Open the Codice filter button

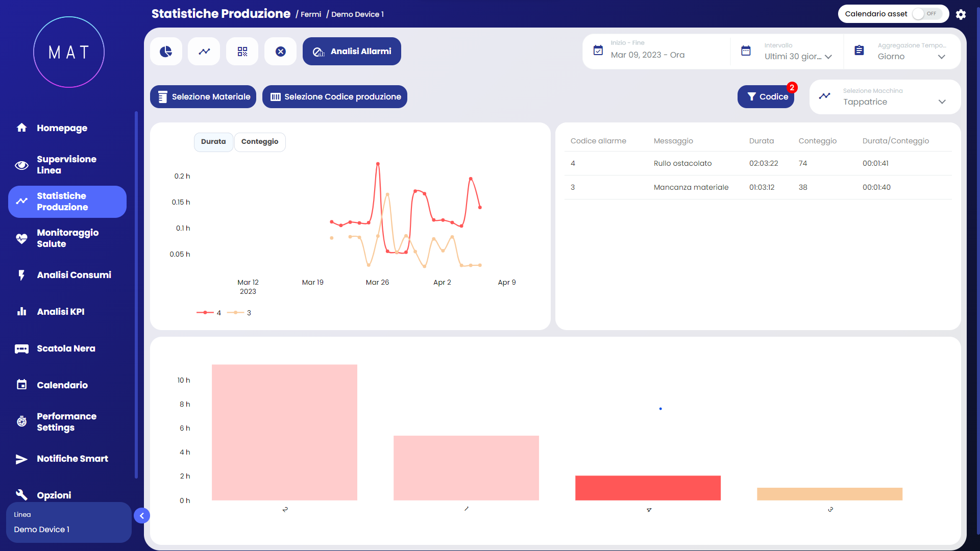tap(766, 97)
